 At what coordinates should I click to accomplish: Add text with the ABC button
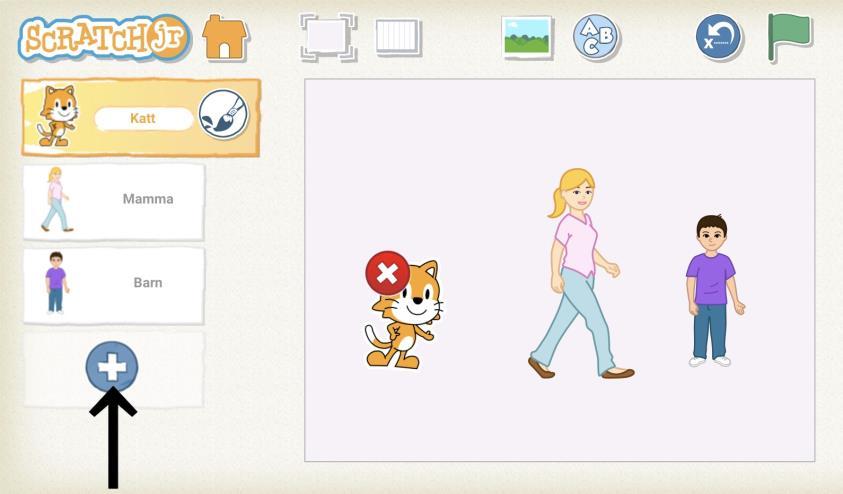click(x=596, y=37)
